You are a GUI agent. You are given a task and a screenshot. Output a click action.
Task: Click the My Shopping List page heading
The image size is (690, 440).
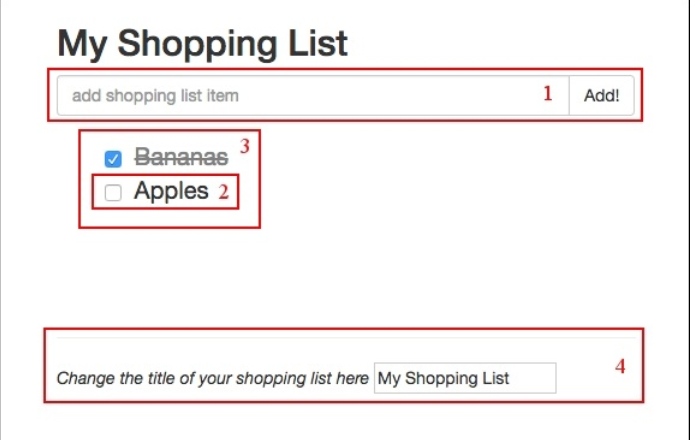202,43
